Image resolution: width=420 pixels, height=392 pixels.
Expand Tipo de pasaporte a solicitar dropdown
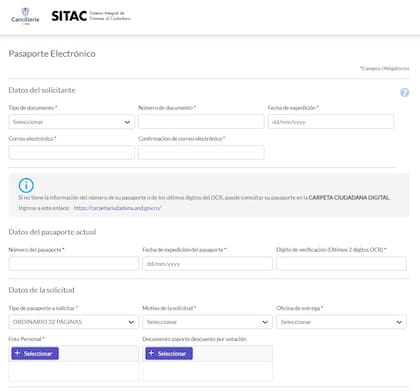[x=74, y=322]
